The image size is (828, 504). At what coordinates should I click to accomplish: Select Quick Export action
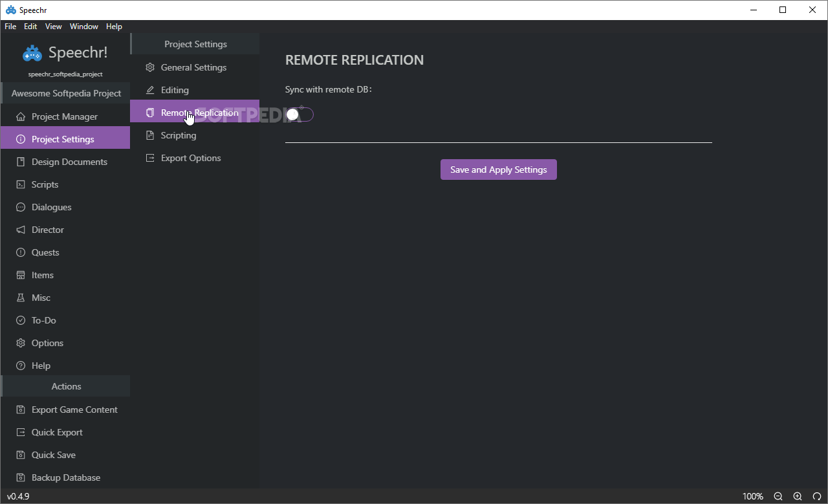pyautogui.click(x=65, y=432)
